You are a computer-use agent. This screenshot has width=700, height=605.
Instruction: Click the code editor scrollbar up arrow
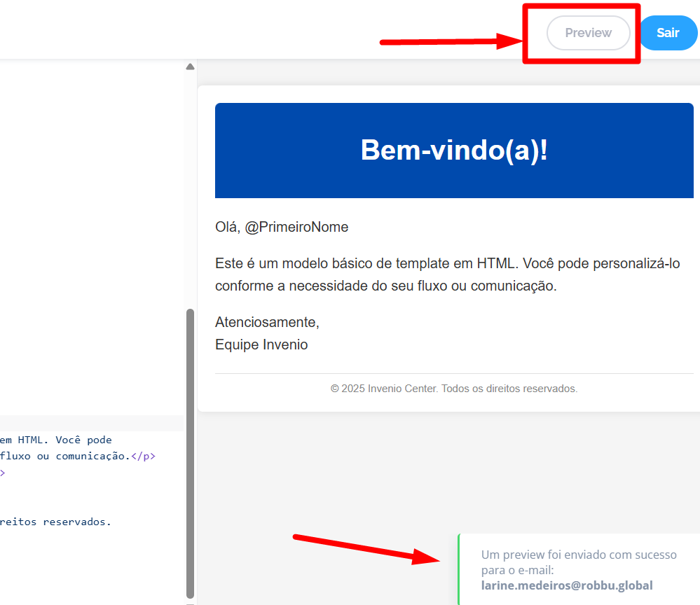[x=190, y=67]
